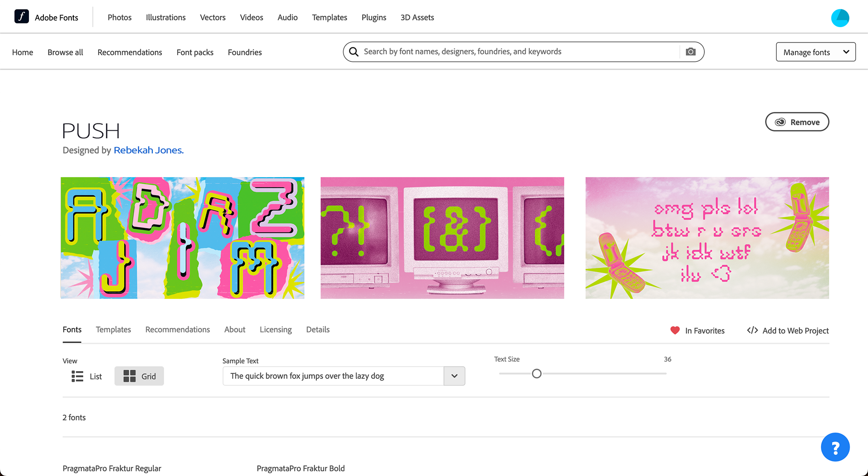Click the red heart favorites icon
The height and width of the screenshot is (476, 868).
(675, 330)
